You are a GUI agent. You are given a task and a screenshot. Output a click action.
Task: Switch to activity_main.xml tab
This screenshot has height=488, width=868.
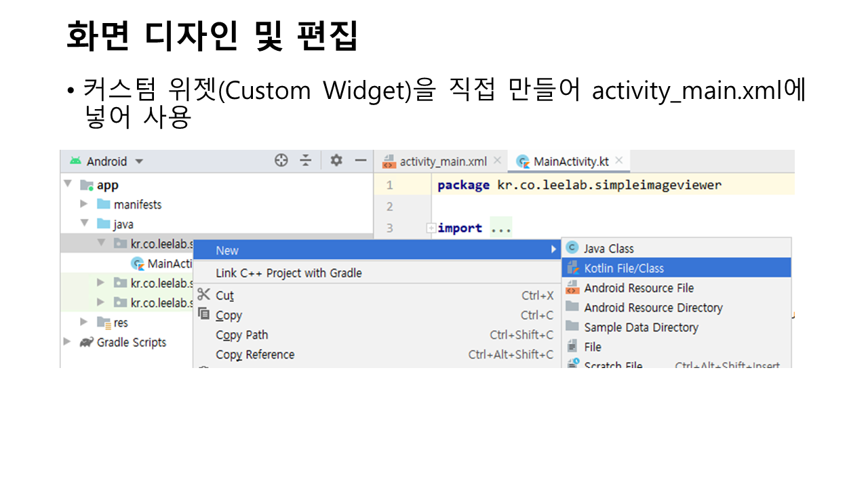tap(442, 161)
